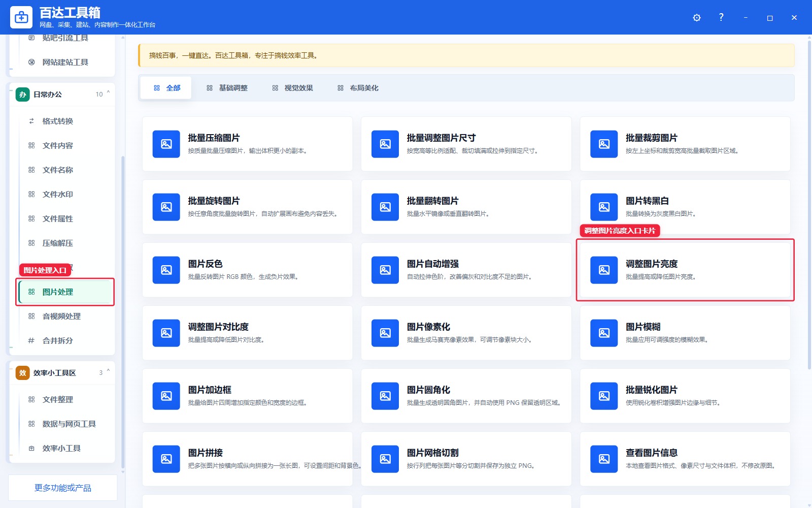Open 文件属性 in the sidebar
Image resolution: width=812 pixels, height=508 pixels.
pyautogui.click(x=65, y=218)
